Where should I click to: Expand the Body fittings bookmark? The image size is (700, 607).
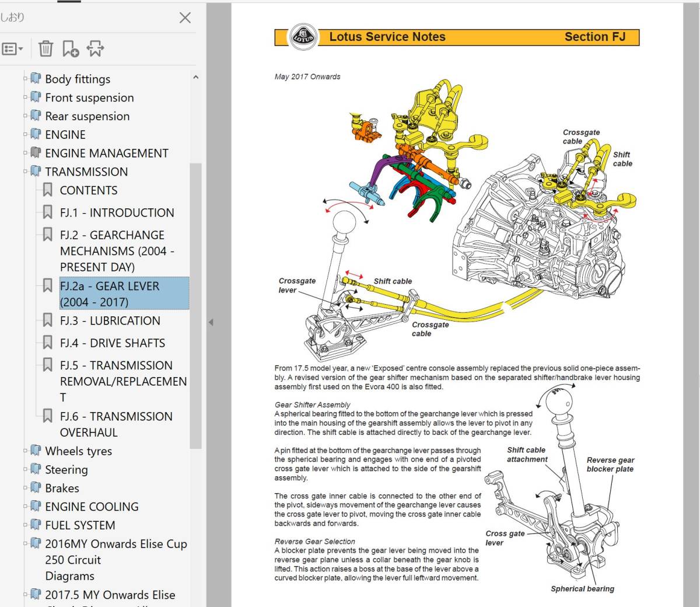[25, 79]
